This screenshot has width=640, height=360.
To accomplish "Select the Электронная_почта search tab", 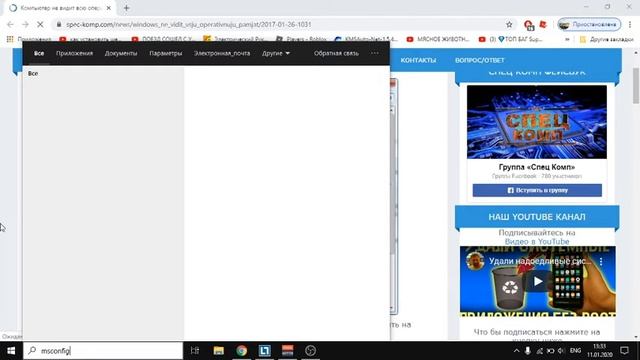I will pos(222,53).
